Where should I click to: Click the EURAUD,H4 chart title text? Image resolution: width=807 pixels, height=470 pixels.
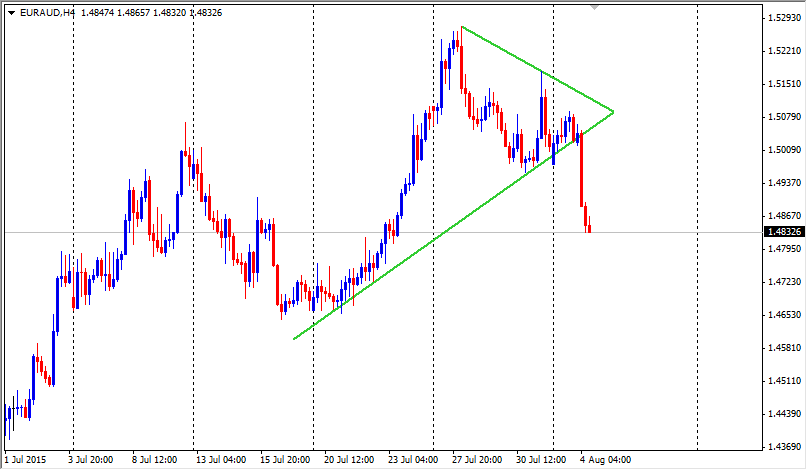[47, 13]
